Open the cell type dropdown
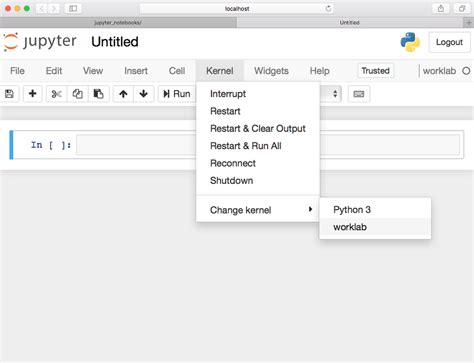The width and height of the screenshot is (474, 363). coord(330,94)
